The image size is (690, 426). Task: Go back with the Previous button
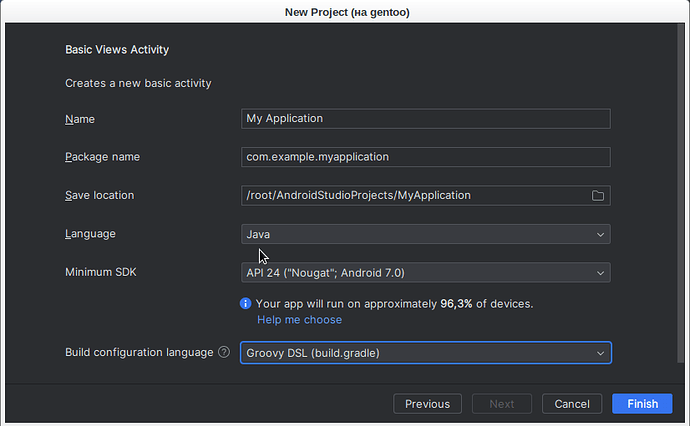tap(427, 404)
